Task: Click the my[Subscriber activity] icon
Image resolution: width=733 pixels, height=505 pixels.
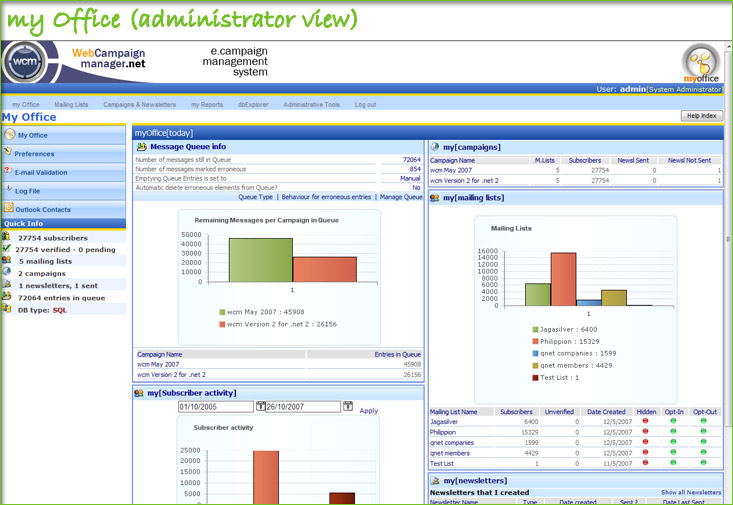Action: pyautogui.click(x=139, y=393)
